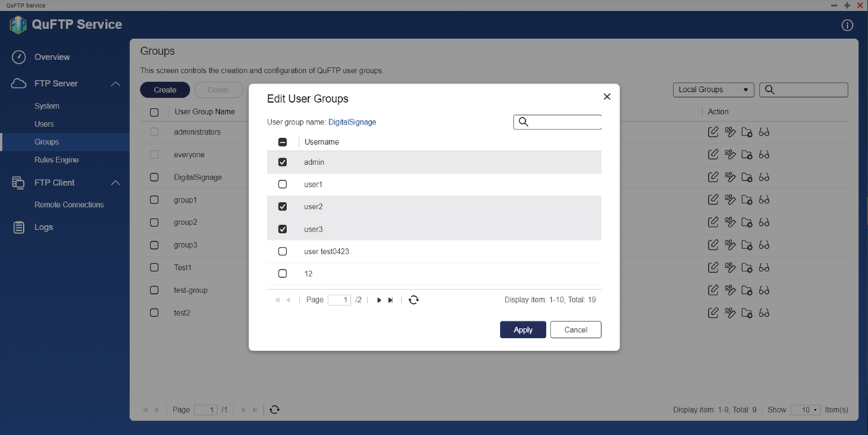Click edit group users icon for group1

pos(730,200)
